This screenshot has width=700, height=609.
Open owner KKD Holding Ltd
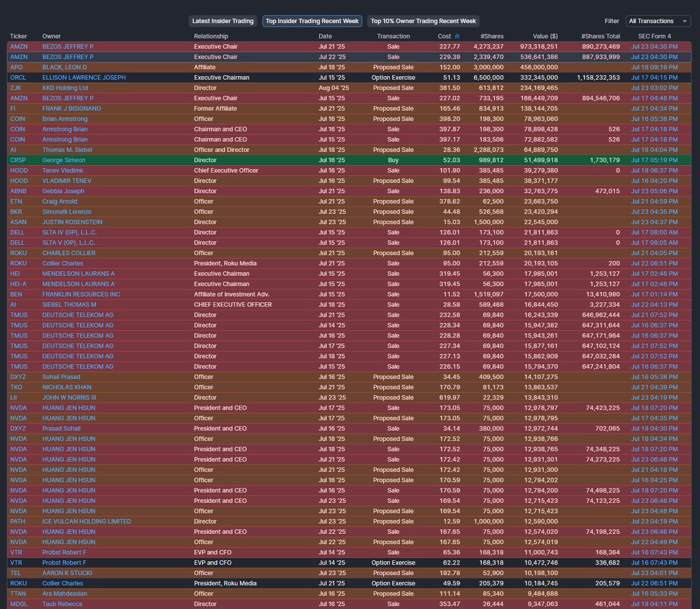click(x=65, y=88)
